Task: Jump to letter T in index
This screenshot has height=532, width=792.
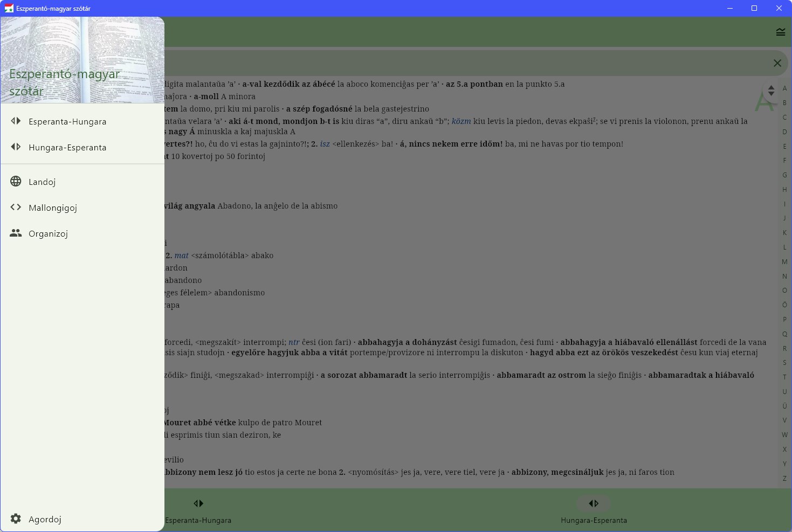Action: [784, 377]
